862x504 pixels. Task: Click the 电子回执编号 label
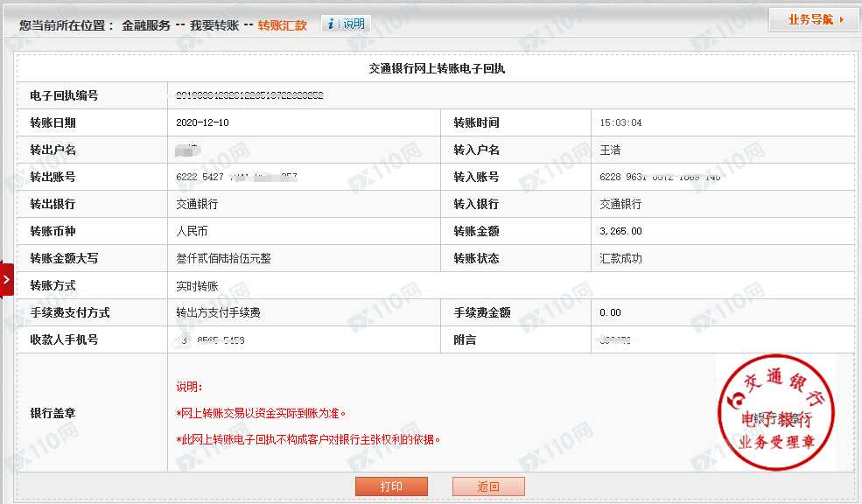coord(64,95)
